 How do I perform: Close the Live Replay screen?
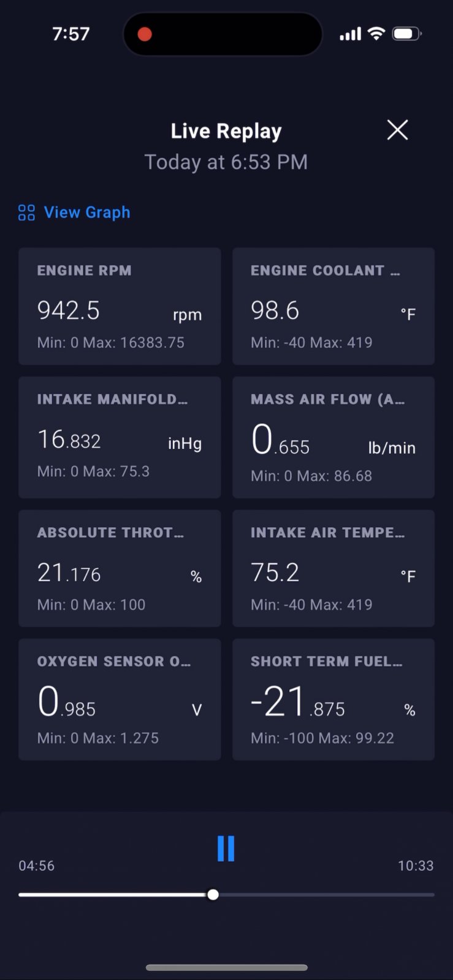click(x=397, y=130)
